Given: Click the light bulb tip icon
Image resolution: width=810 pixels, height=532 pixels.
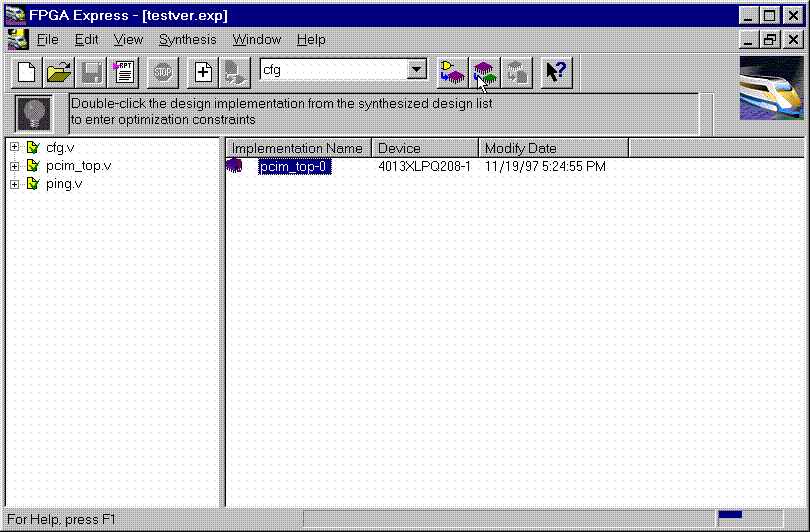Looking at the screenshot, I should click(36, 111).
